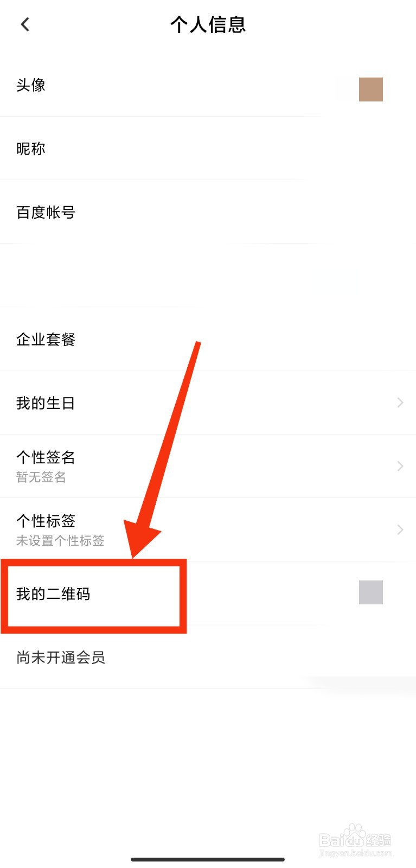Tap the back arrow icon
The width and height of the screenshot is (416, 868).
coord(25,24)
